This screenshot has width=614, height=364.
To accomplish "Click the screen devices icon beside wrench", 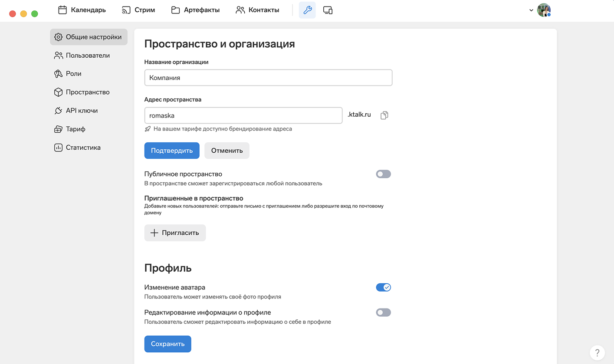I will point(328,10).
